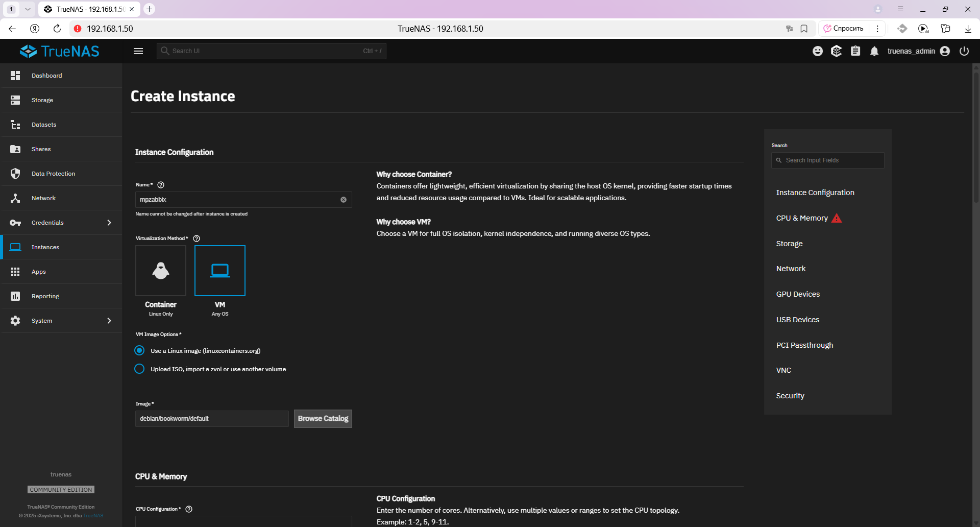Open Shares menu item
The image size is (980, 527).
coord(61,149)
